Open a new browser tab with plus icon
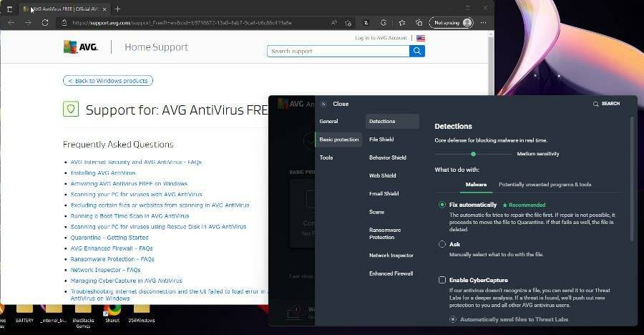The image size is (644, 335). click(117, 9)
